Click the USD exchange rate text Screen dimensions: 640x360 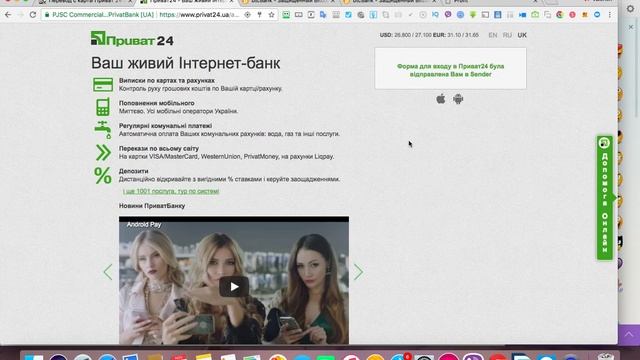click(405, 35)
